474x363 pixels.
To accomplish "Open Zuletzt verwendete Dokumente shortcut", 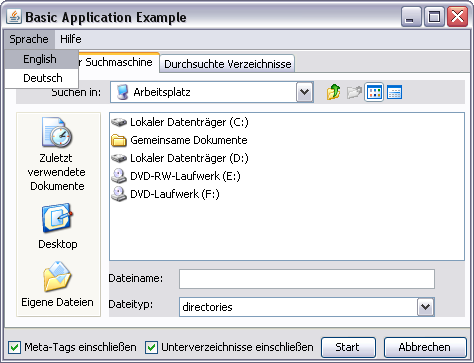I will click(x=57, y=154).
